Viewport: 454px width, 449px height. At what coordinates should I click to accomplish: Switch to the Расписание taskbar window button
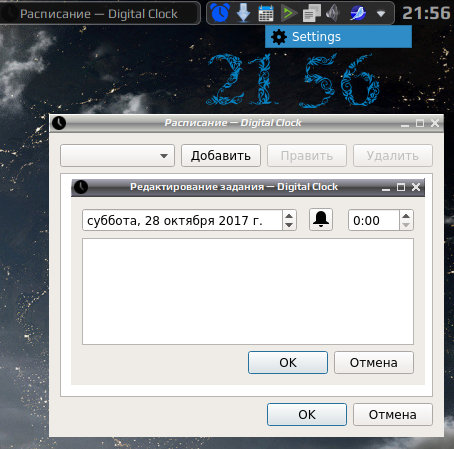(x=99, y=13)
